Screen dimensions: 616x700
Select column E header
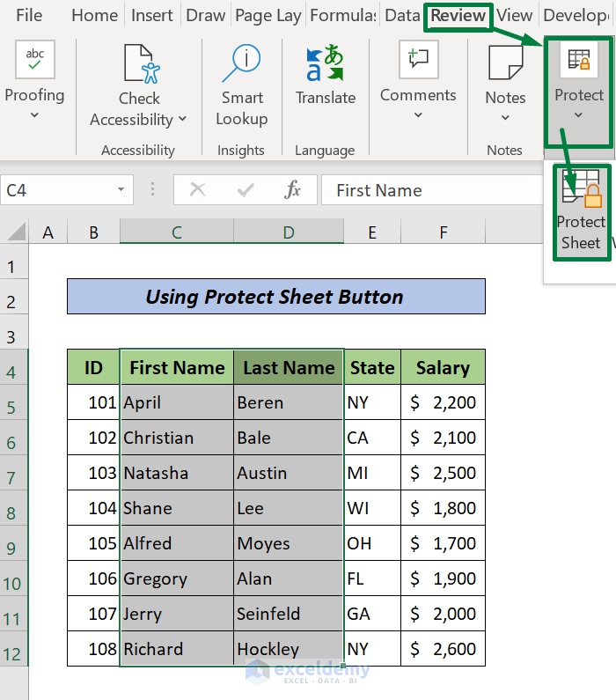coord(372,232)
